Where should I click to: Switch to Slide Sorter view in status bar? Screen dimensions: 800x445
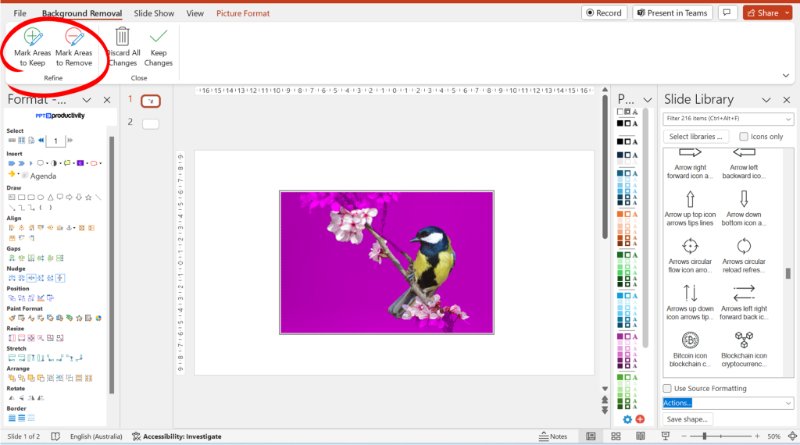(x=616, y=437)
